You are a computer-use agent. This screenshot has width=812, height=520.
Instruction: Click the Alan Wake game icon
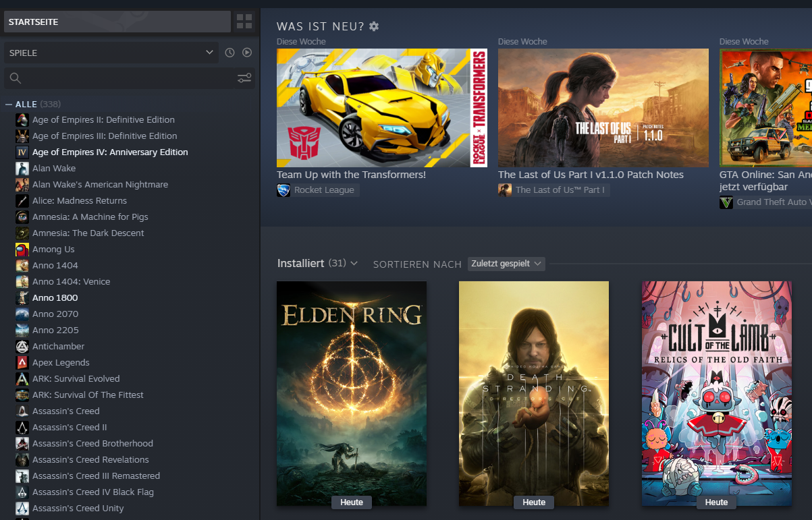coord(22,169)
